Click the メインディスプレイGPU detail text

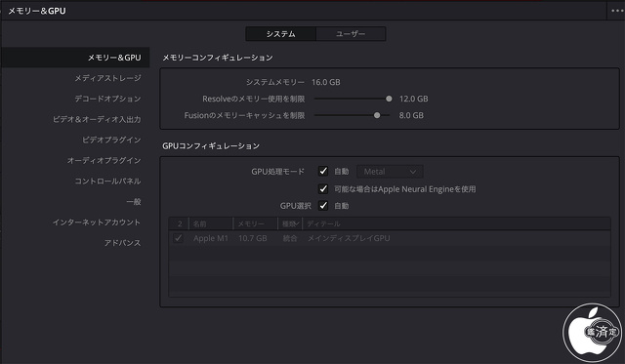[x=349, y=238]
